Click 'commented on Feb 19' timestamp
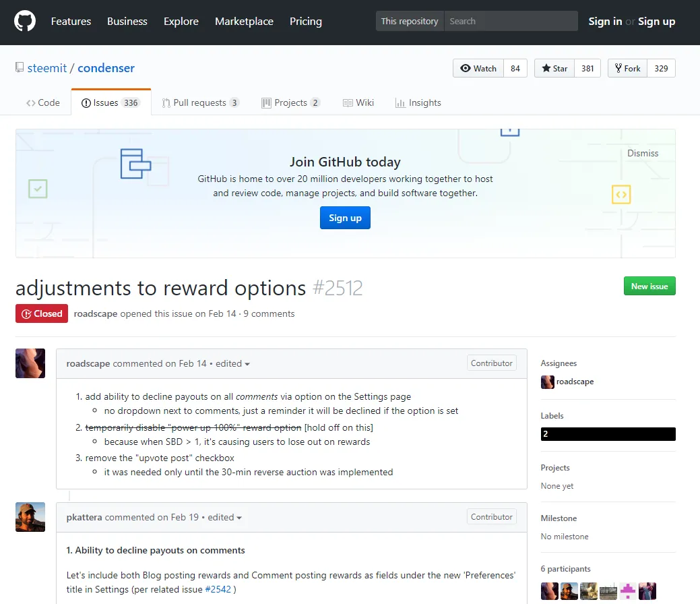 pos(152,517)
